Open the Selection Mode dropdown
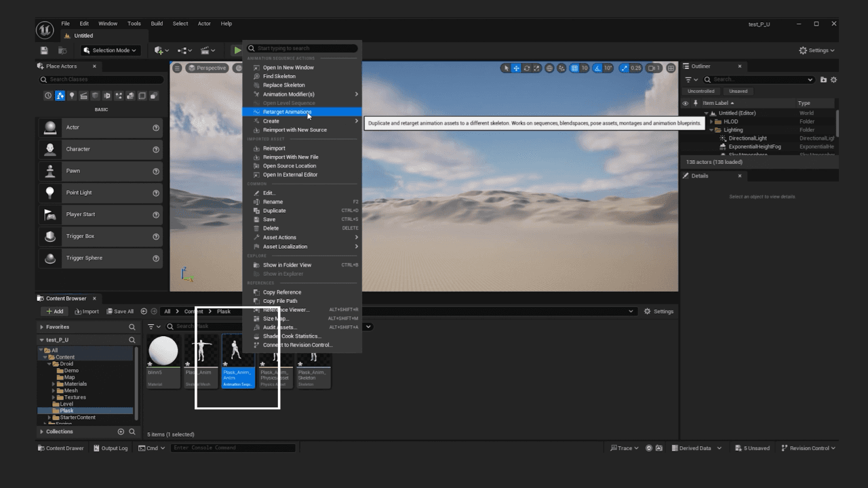The width and height of the screenshot is (868, 488). (110, 50)
